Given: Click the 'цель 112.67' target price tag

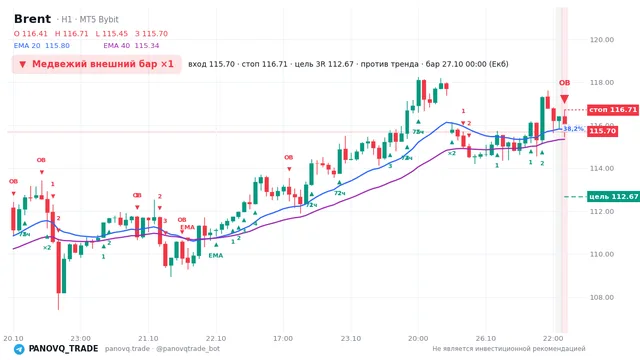Looking at the screenshot, I should pyautogui.click(x=613, y=197).
